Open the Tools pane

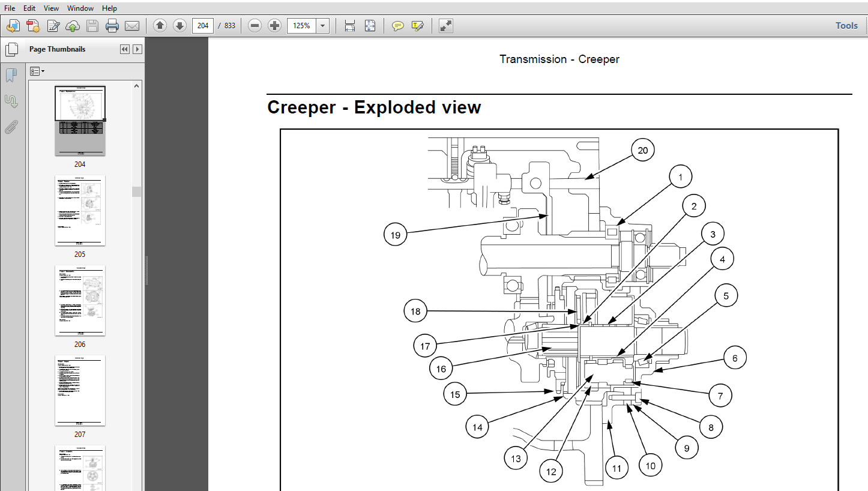click(846, 26)
